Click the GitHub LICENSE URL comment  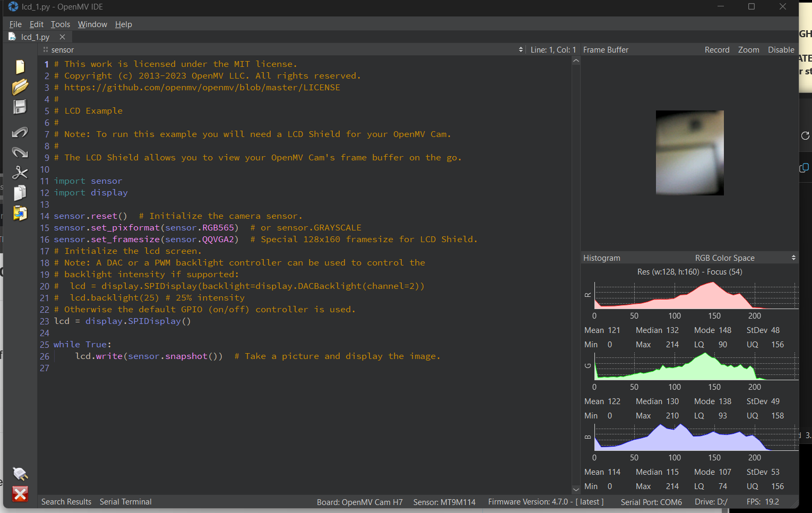197,88
